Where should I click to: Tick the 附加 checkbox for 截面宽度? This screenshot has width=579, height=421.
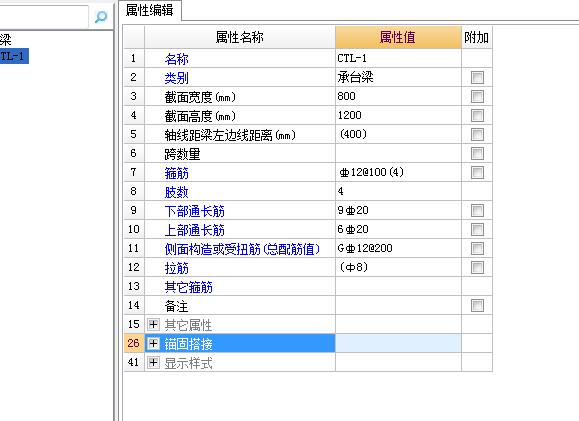477,96
